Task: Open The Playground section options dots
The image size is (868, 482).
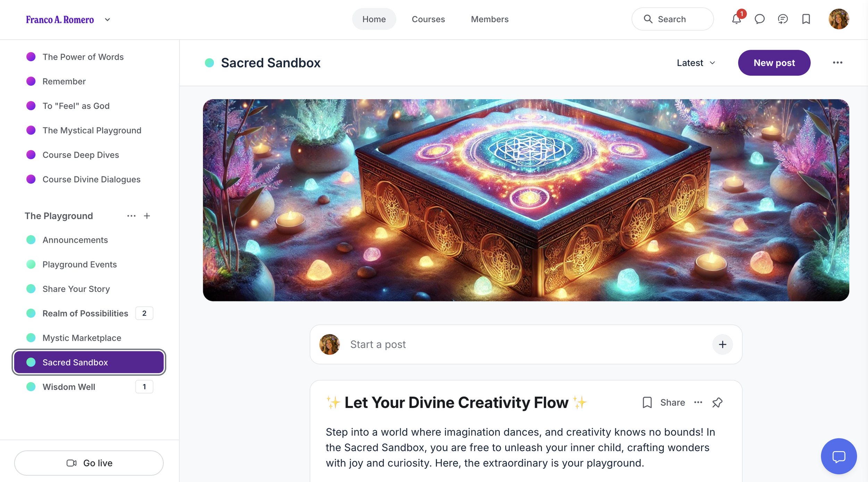Action: point(131,216)
